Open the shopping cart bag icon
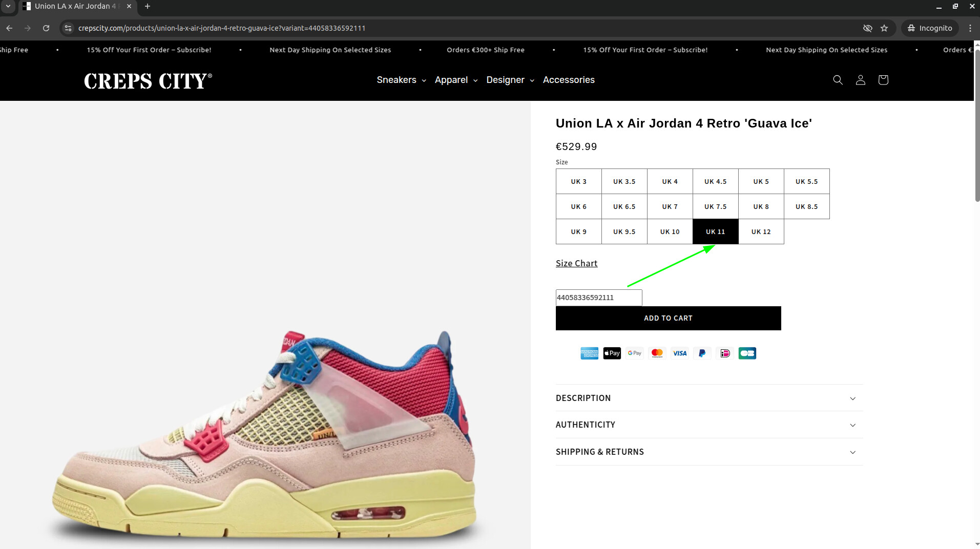980x549 pixels. pyautogui.click(x=883, y=80)
